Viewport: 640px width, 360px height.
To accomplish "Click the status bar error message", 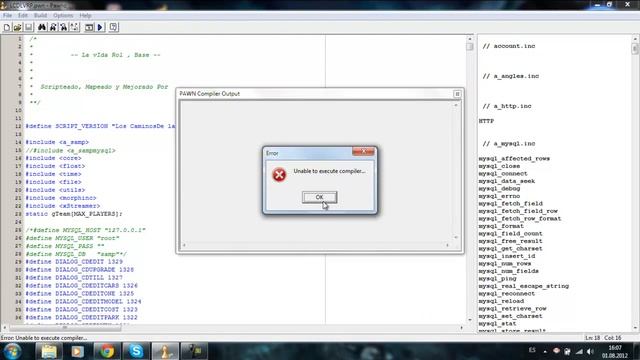I will click(x=44, y=338).
